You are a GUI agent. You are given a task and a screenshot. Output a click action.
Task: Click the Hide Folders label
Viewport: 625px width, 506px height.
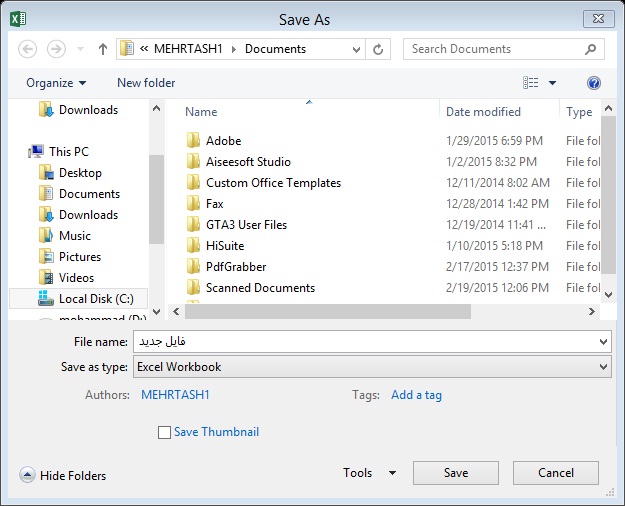[x=73, y=476]
